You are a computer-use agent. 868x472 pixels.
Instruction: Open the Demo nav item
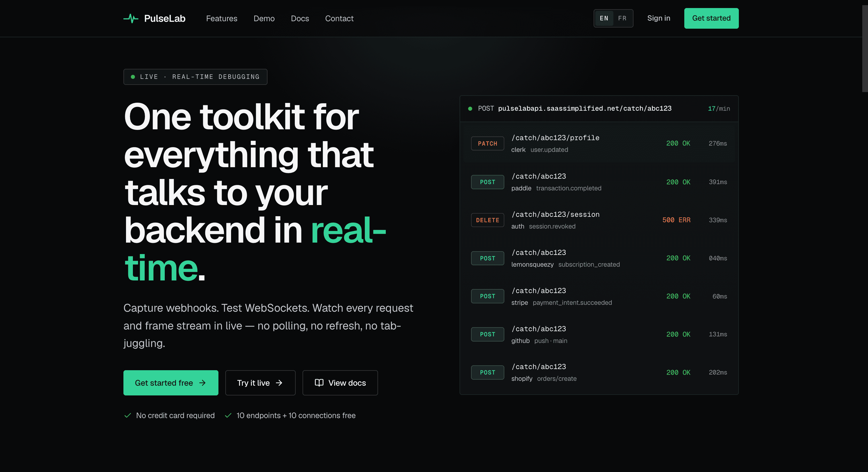tap(264, 19)
